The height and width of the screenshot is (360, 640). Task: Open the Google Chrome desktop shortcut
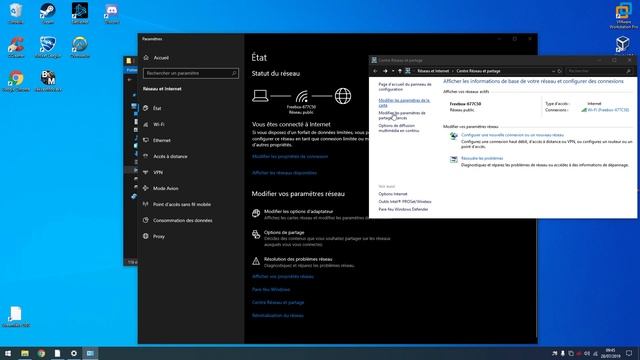[x=16, y=81]
